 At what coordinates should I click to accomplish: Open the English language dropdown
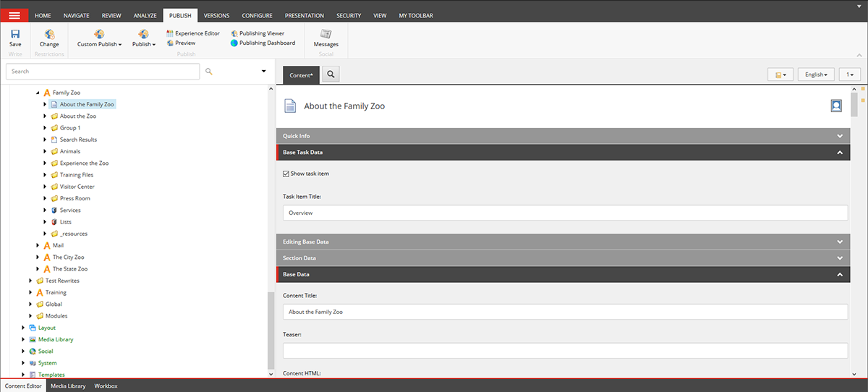tap(817, 74)
